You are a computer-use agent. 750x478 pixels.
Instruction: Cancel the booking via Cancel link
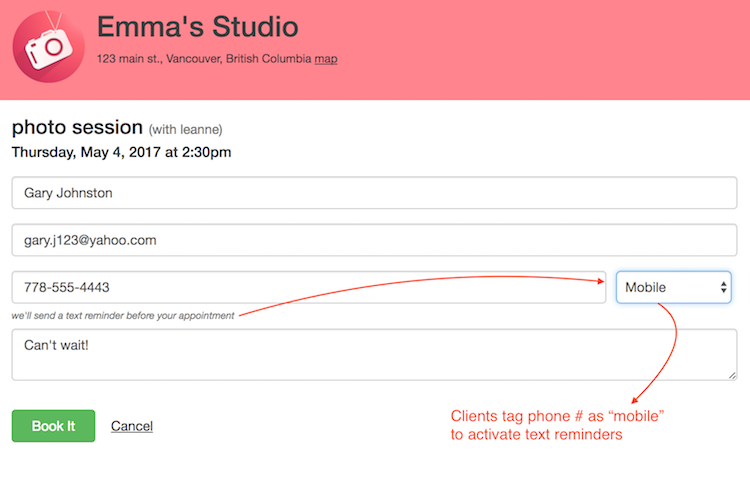[x=132, y=426]
